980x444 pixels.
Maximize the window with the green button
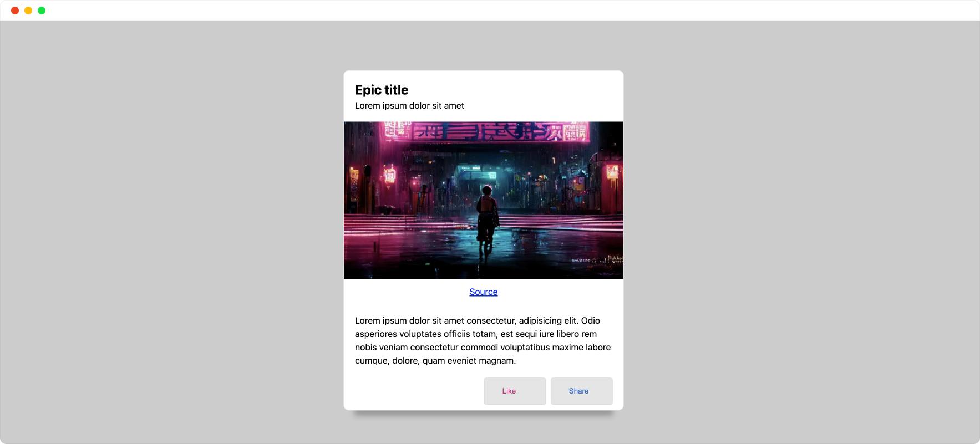pyautogui.click(x=42, y=11)
